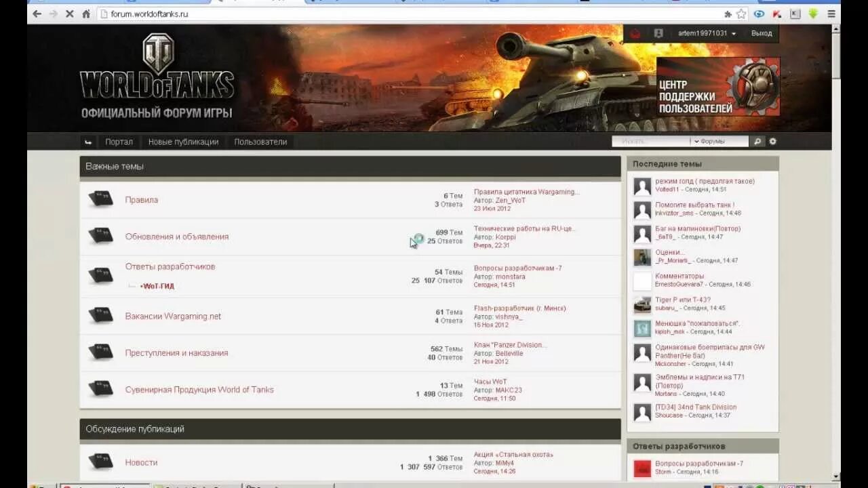Screen dimensions: 868x488
Task: Click the Выход logout link
Action: point(762,33)
